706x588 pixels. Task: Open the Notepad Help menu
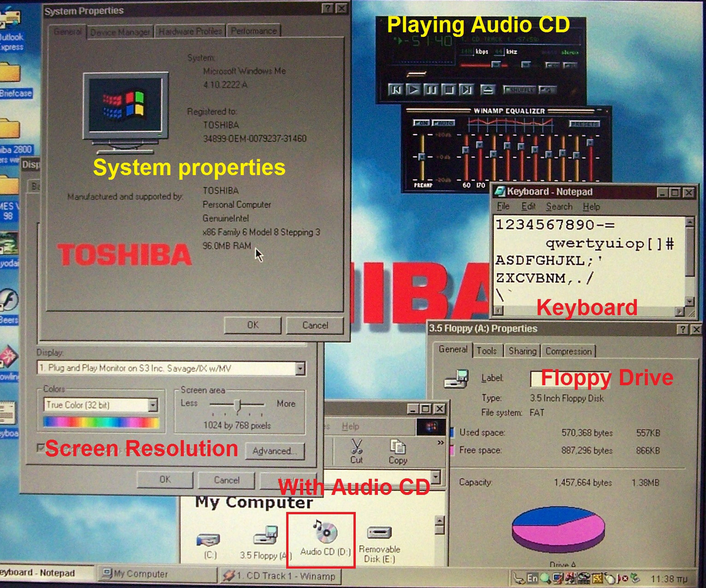[591, 206]
